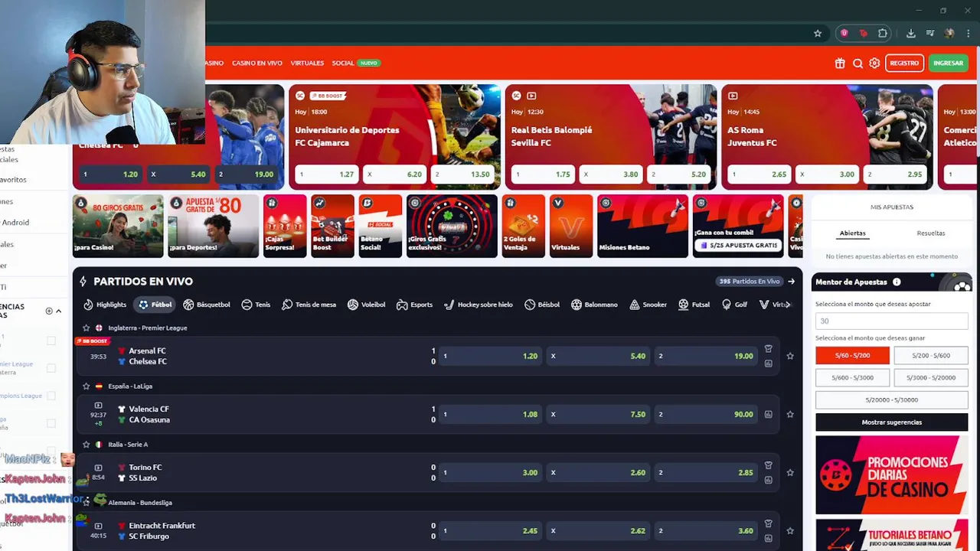Open the browser extensions puzzle icon

[883, 34]
